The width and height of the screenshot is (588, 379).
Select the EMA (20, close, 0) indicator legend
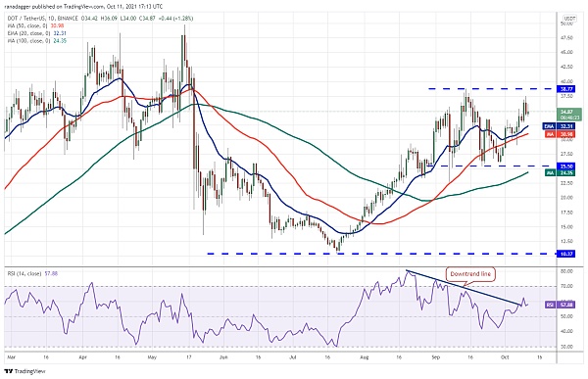coord(37,33)
